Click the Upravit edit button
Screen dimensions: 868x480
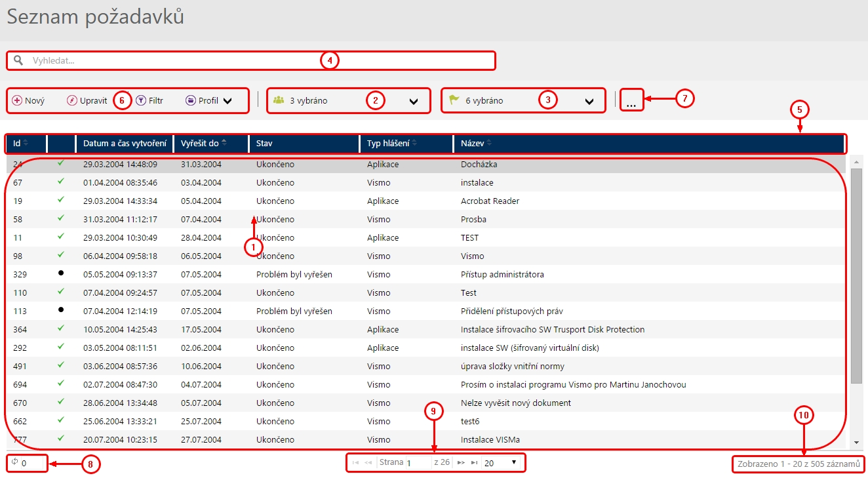(87, 101)
